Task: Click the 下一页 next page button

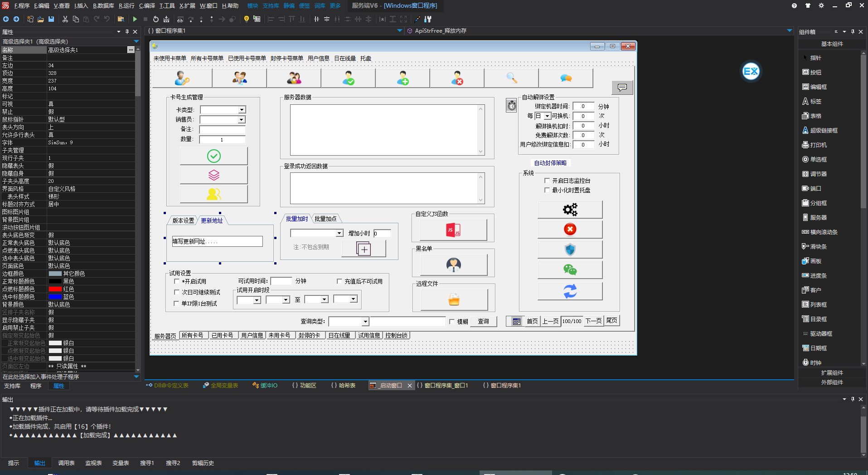Action: [594, 321]
